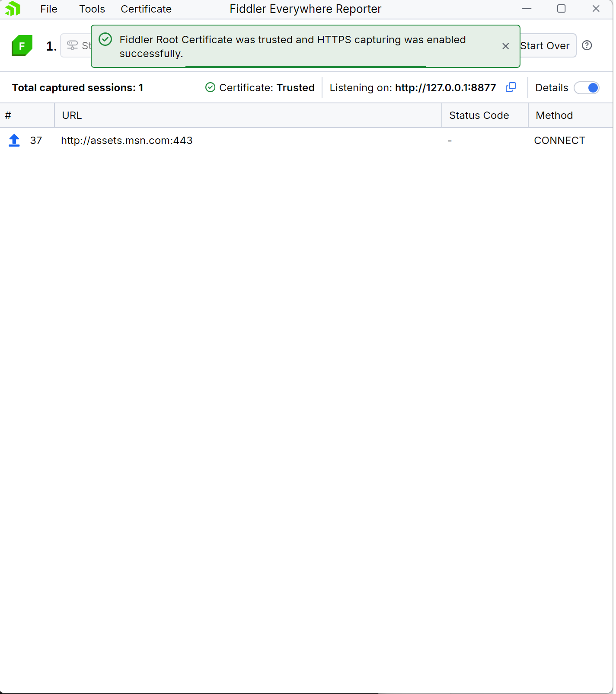Click the Total captured sessions label
The height and width of the screenshot is (694, 616).
pos(77,88)
